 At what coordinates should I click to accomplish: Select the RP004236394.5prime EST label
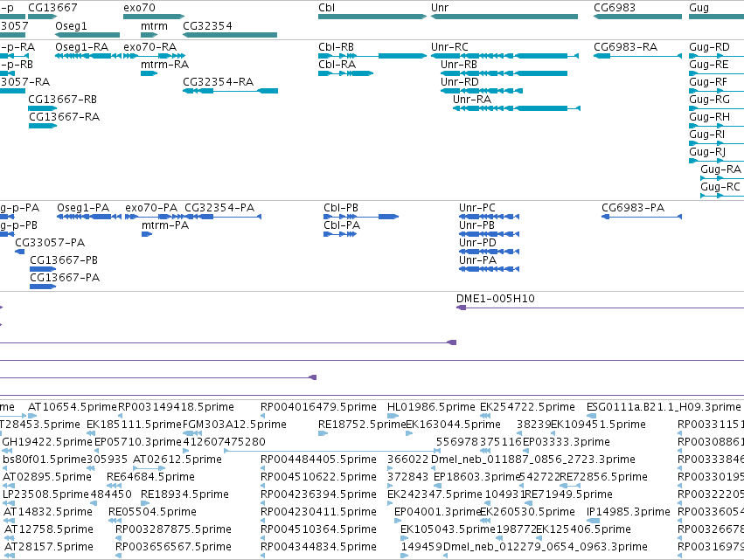click(318, 494)
